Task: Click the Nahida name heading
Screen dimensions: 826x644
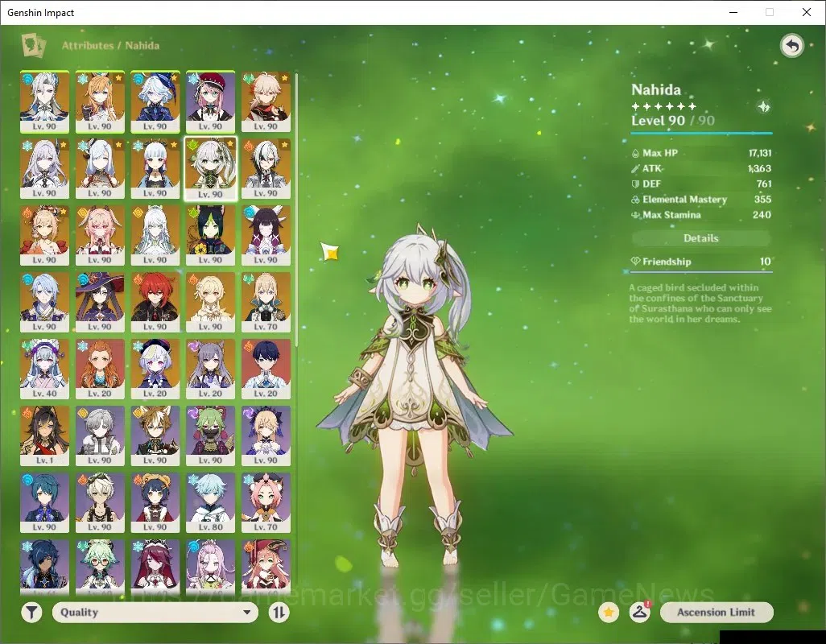Action: pos(656,89)
